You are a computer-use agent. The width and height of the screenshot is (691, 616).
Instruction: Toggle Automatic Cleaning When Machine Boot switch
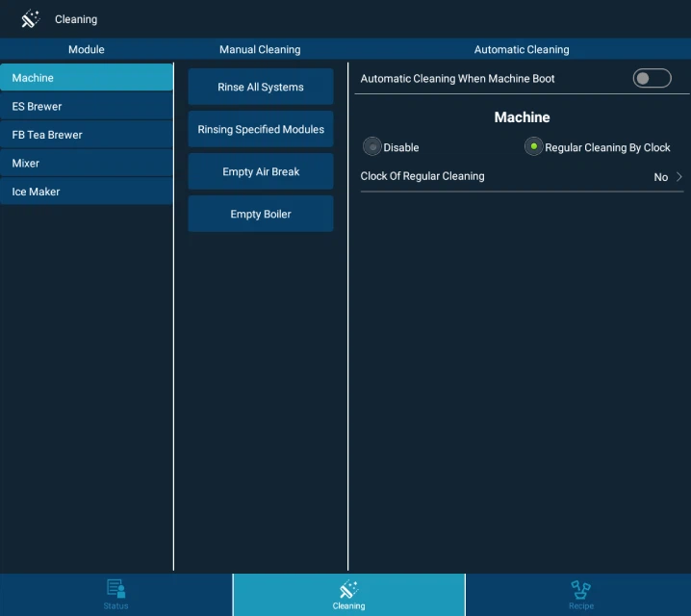point(652,79)
